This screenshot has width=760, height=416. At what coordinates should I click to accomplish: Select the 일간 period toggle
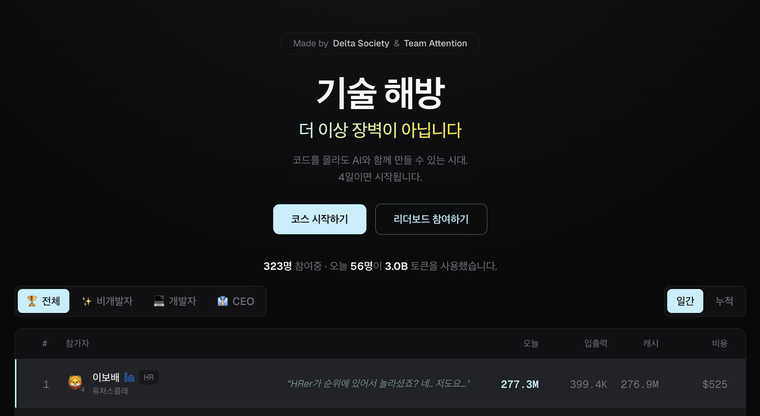pyautogui.click(x=685, y=301)
